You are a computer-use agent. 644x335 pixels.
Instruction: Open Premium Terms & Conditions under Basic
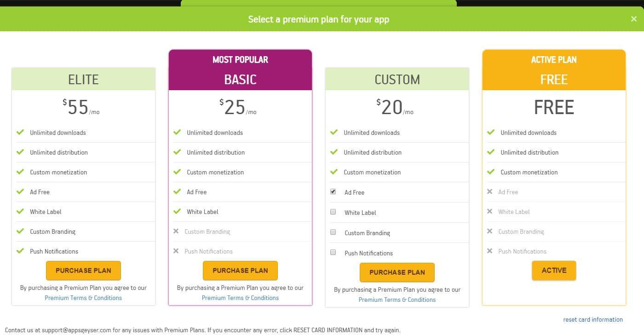click(x=240, y=298)
